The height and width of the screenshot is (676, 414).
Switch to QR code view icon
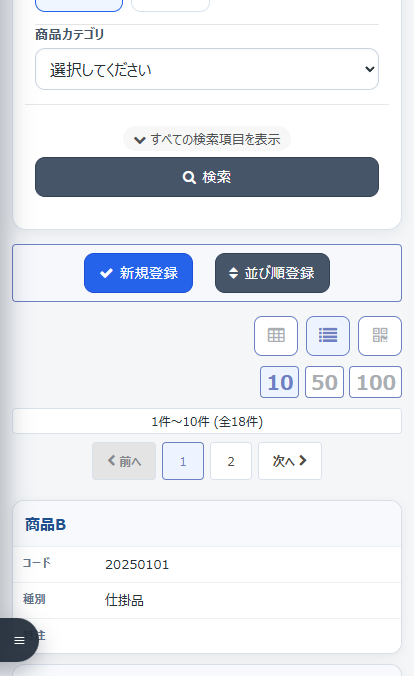tap(380, 336)
